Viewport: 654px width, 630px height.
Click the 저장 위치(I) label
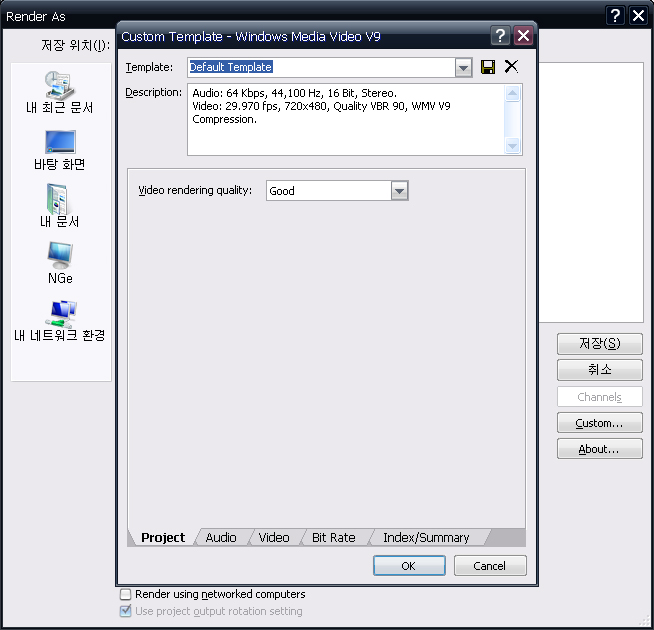click(x=75, y=45)
